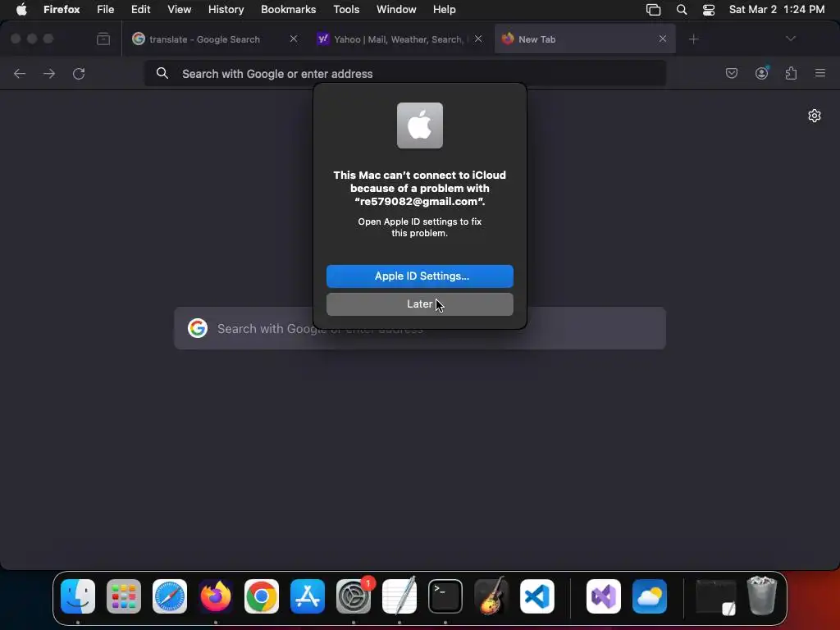840x630 pixels.
Task: Expand the list all tabs chevron
Action: [x=790, y=39]
